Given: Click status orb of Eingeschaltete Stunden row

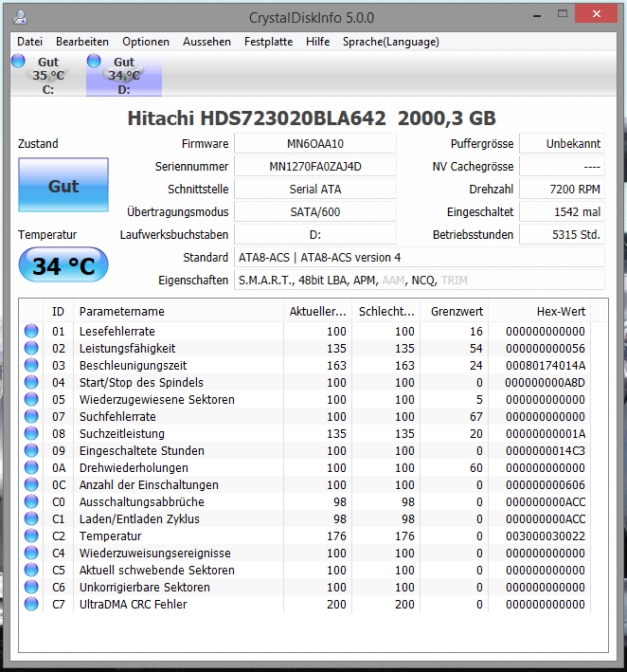Looking at the screenshot, I should pos(31,450).
